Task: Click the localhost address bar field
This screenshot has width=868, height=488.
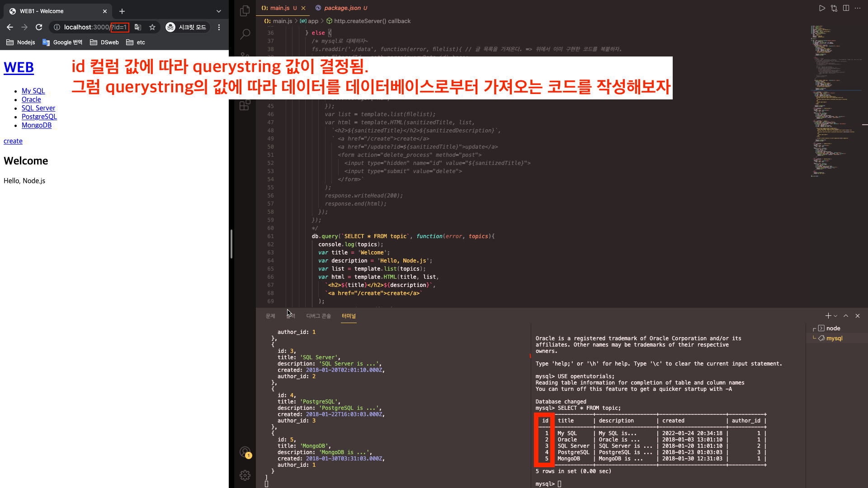Action: [86, 27]
